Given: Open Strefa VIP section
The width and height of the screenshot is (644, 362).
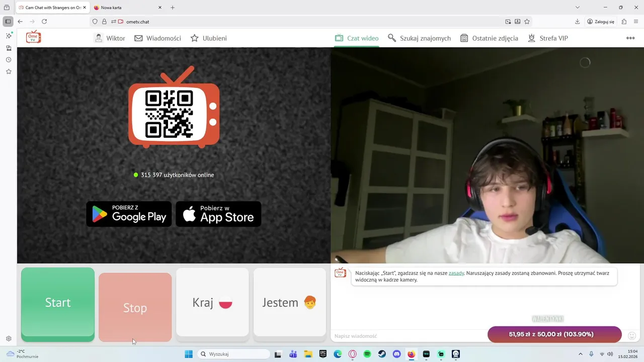Looking at the screenshot, I should tap(548, 38).
